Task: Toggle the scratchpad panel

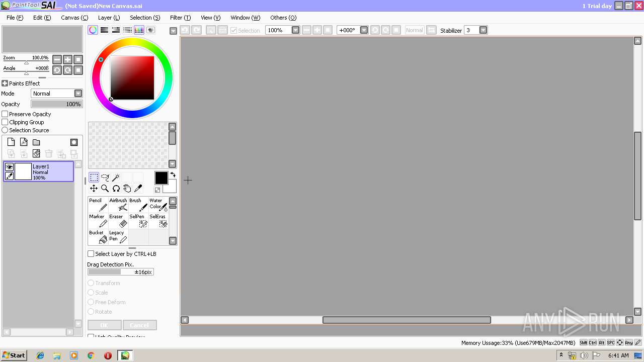Action: click(151, 30)
